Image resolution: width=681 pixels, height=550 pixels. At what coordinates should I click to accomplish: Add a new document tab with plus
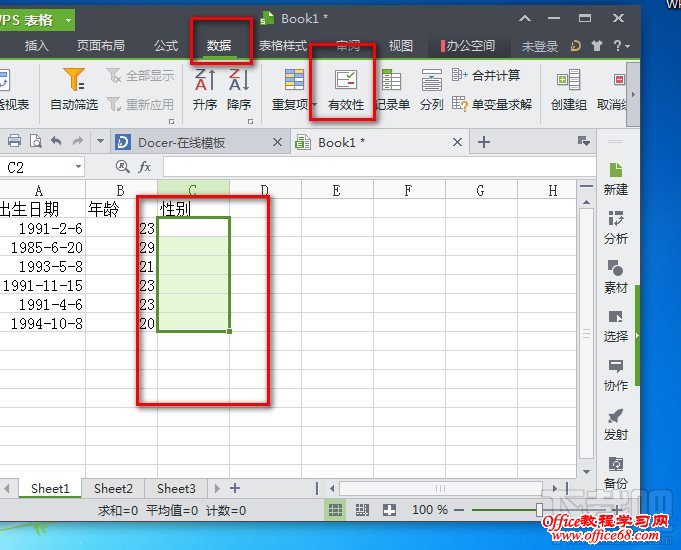[x=484, y=142]
